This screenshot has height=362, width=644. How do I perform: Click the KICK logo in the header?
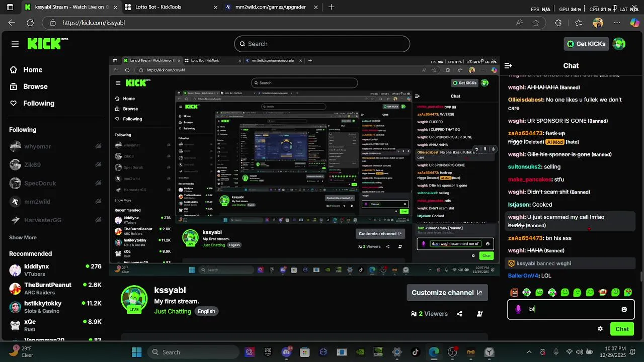(x=47, y=44)
